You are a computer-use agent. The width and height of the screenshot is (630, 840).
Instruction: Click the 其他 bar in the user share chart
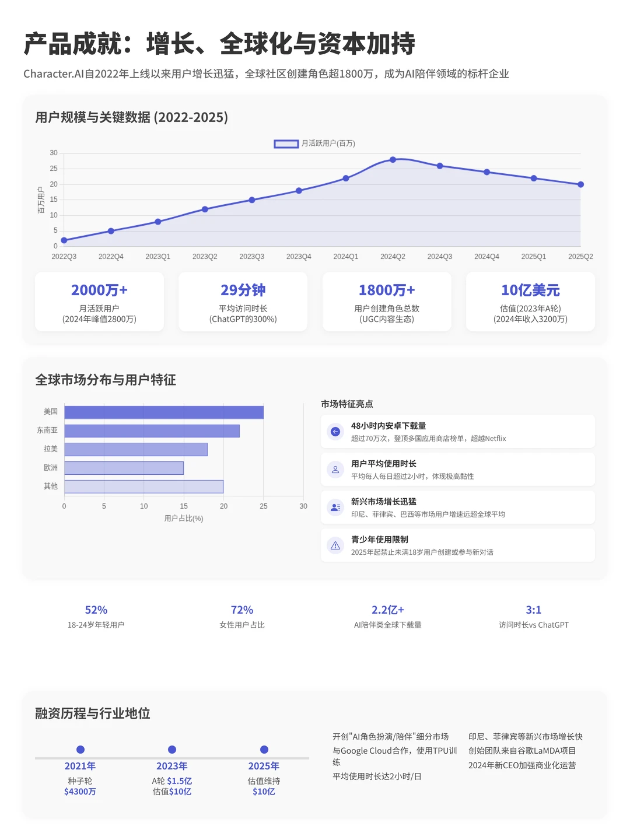point(143,487)
